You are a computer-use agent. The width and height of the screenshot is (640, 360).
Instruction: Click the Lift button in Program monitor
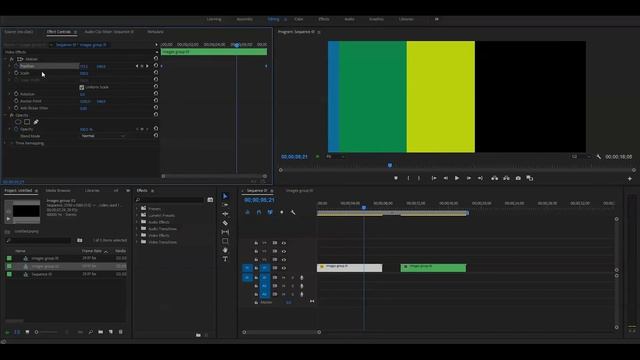pyautogui.click(x=494, y=178)
